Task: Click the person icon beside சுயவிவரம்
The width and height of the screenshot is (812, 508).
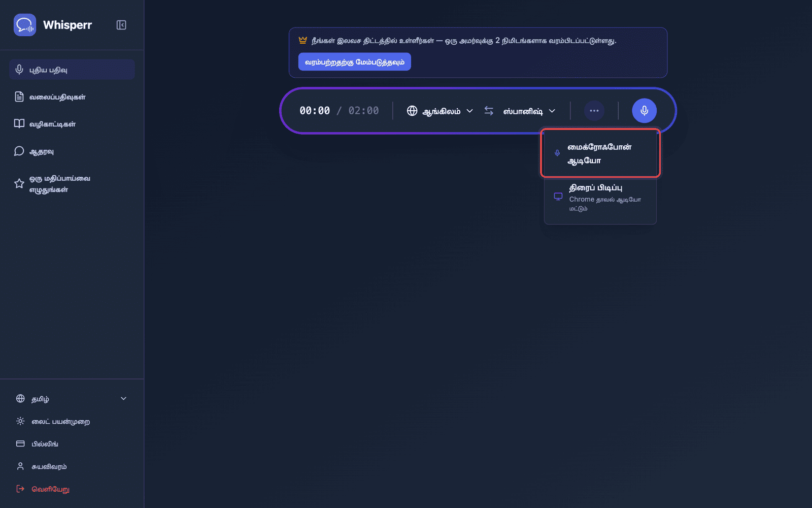Action: tap(20, 466)
